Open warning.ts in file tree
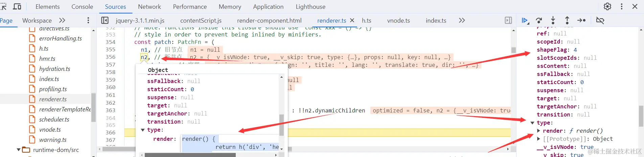Viewport: 644px width, 157px height. pyautogui.click(x=53, y=140)
